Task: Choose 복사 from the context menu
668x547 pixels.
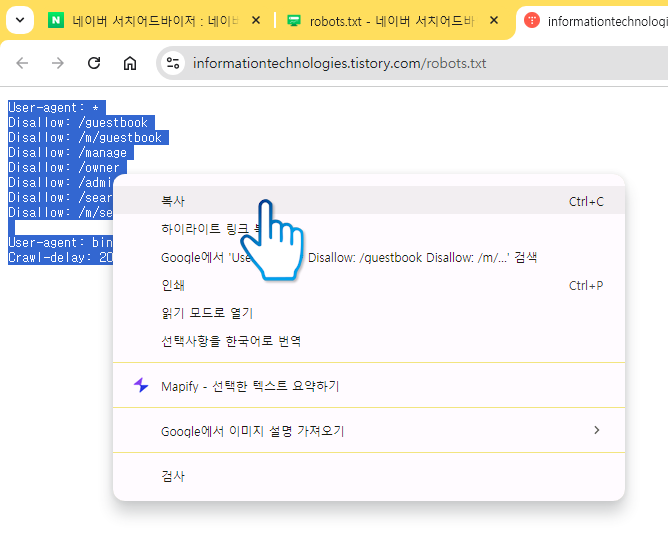Action: point(369,201)
